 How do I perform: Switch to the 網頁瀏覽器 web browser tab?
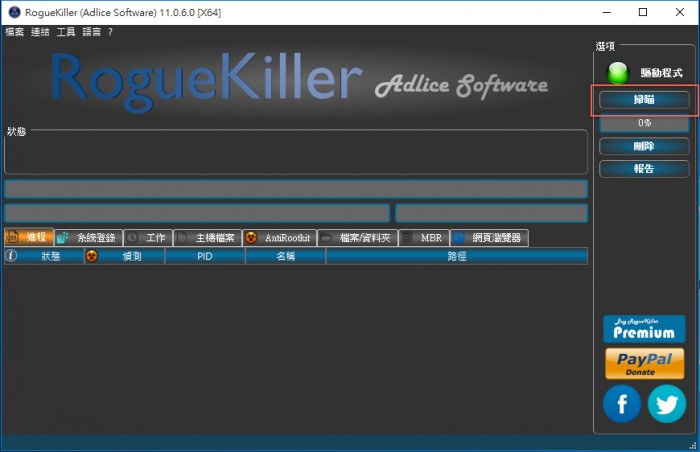pos(489,238)
